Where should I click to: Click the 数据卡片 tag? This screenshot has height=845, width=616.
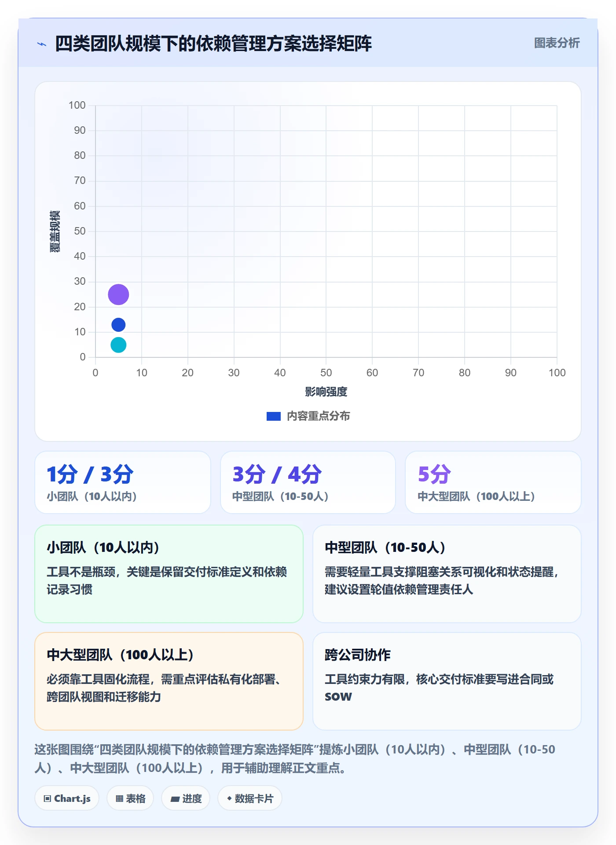[250, 798]
